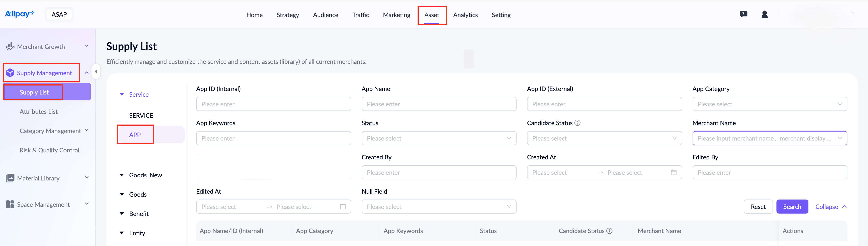Click the Material Library image icon
Viewport: 868px width, 246px height.
tap(10, 178)
